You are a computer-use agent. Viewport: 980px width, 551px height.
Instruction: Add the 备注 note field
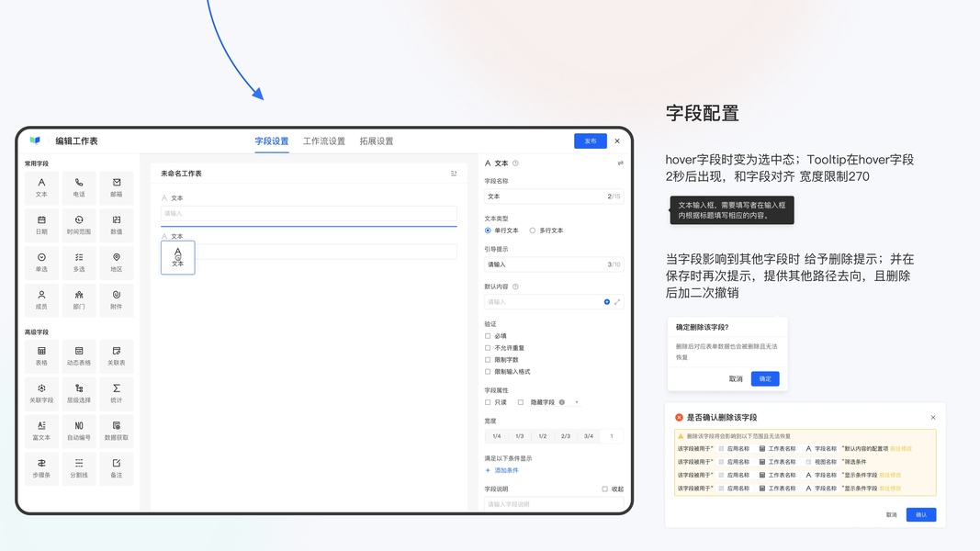coord(117,468)
